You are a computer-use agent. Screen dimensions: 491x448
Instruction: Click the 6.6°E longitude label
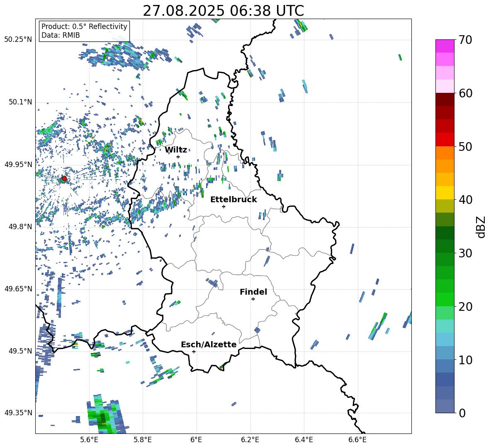pyautogui.click(x=357, y=440)
